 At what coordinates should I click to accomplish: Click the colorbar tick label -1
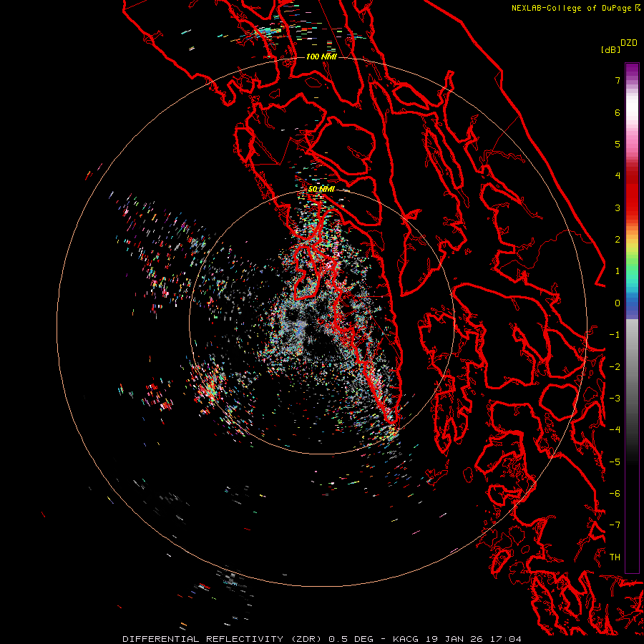(615, 335)
